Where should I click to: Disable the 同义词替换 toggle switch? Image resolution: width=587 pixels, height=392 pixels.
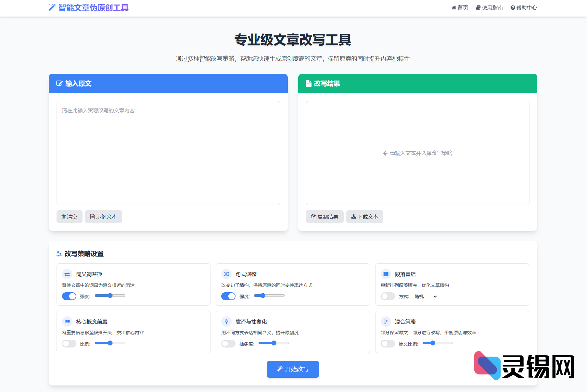pos(69,296)
